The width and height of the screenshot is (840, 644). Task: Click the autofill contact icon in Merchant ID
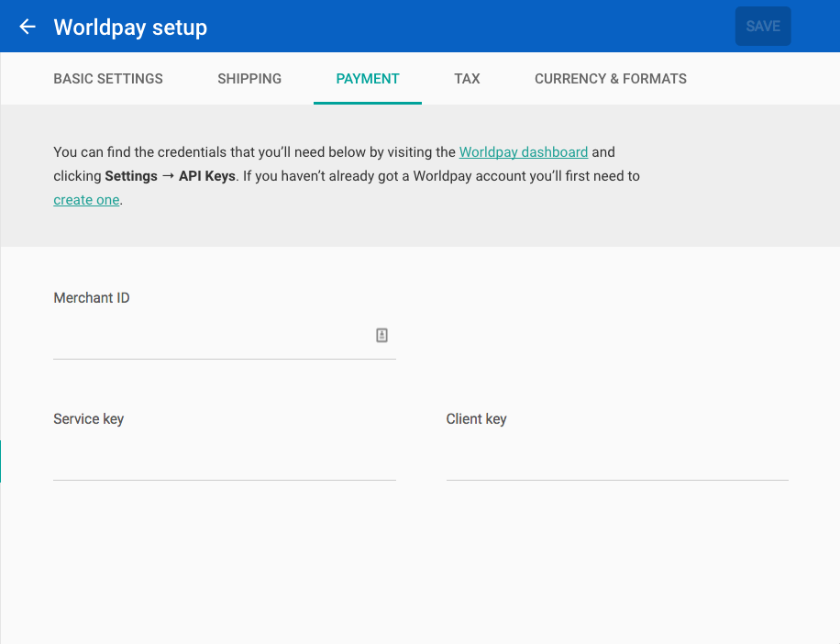point(381,336)
